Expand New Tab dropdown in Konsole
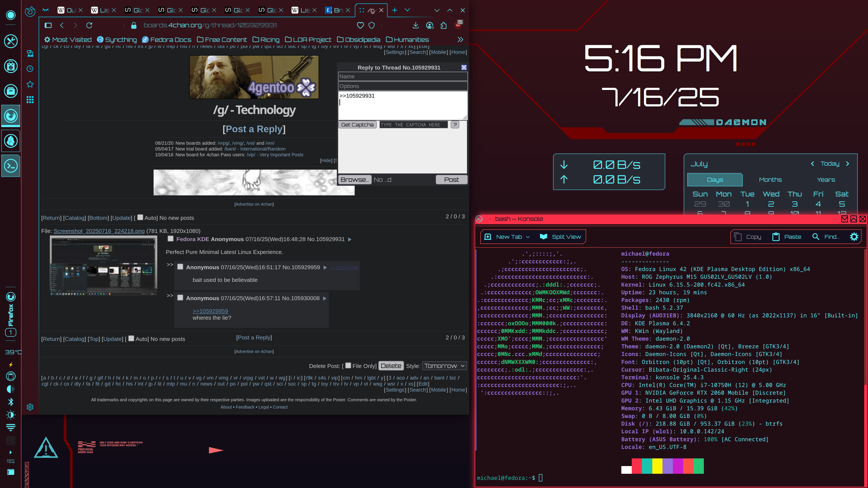 tap(528, 237)
